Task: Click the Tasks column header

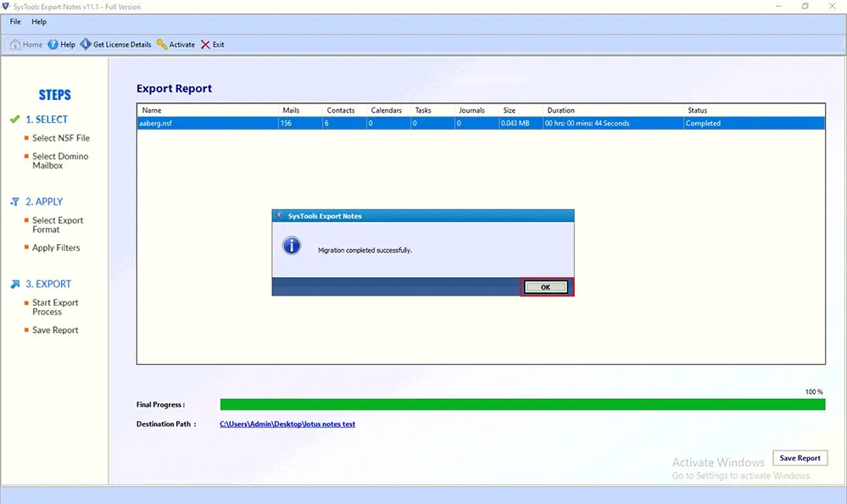Action: 432,110
